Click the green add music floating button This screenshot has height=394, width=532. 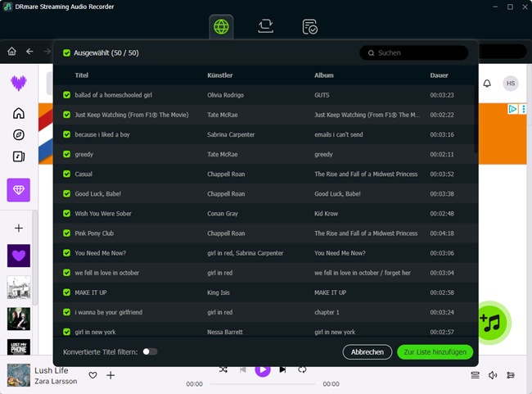(x=491, y=323)
